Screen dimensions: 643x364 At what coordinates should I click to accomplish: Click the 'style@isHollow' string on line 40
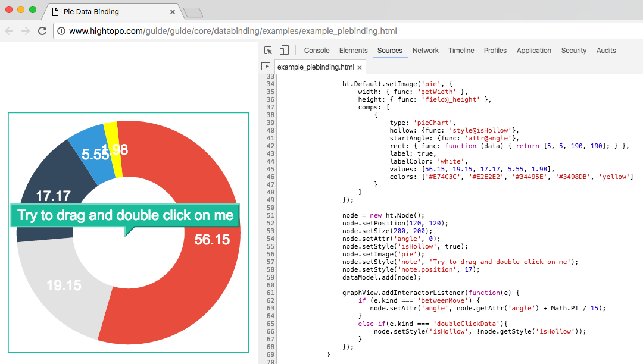click(x=480, y=131)
